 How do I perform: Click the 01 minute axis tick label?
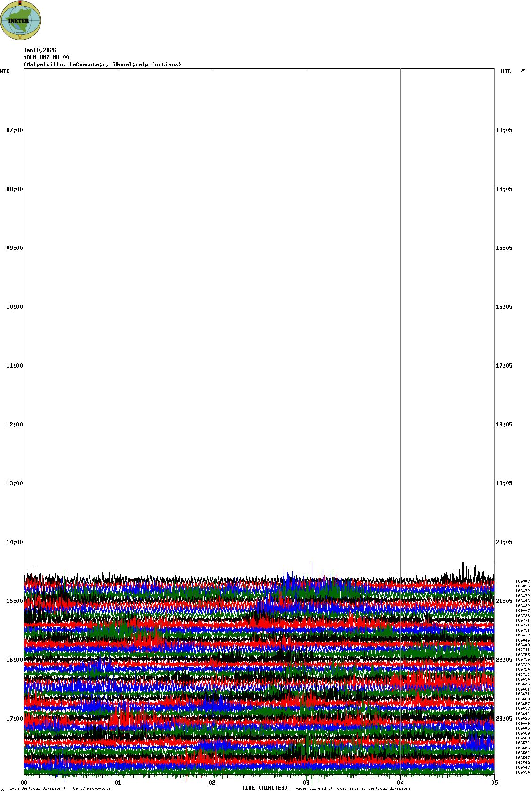click(118, 783)
